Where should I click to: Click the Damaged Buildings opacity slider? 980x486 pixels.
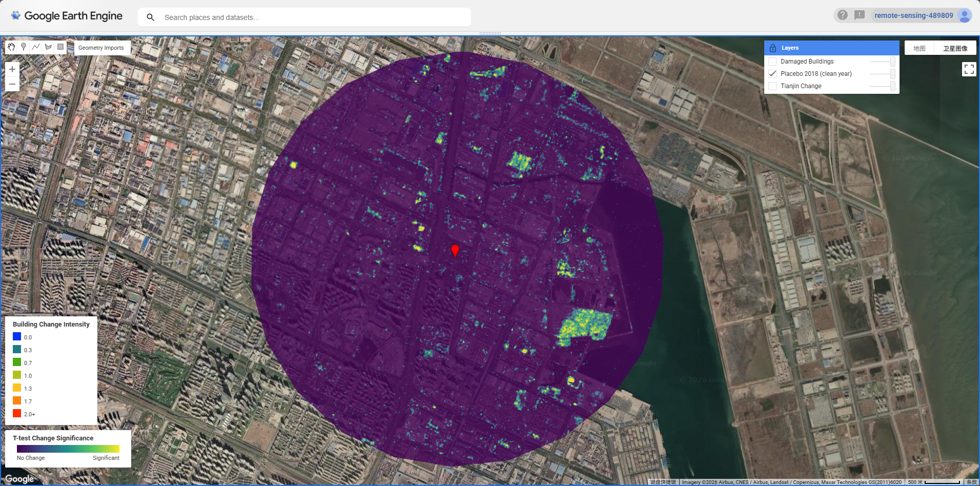click(x=882, y=62)
